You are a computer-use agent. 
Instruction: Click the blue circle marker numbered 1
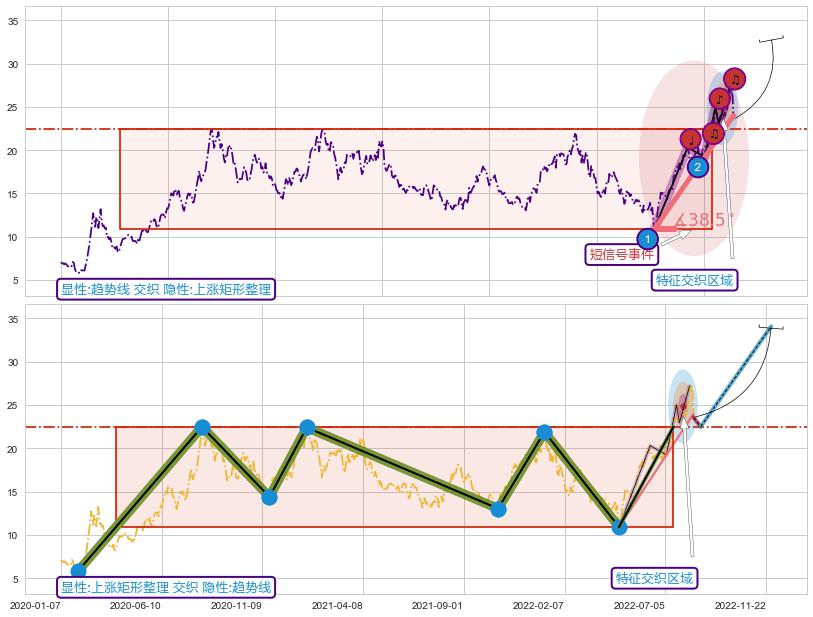click(x=647, y=239)
